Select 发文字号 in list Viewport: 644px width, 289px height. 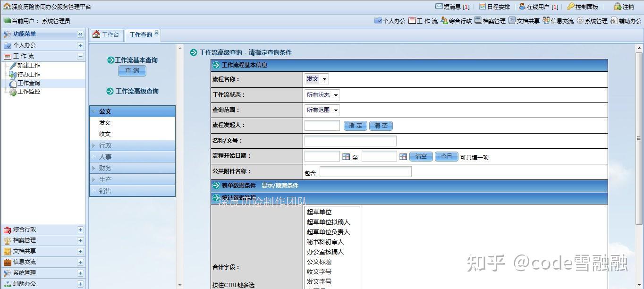tap(319, 281)
